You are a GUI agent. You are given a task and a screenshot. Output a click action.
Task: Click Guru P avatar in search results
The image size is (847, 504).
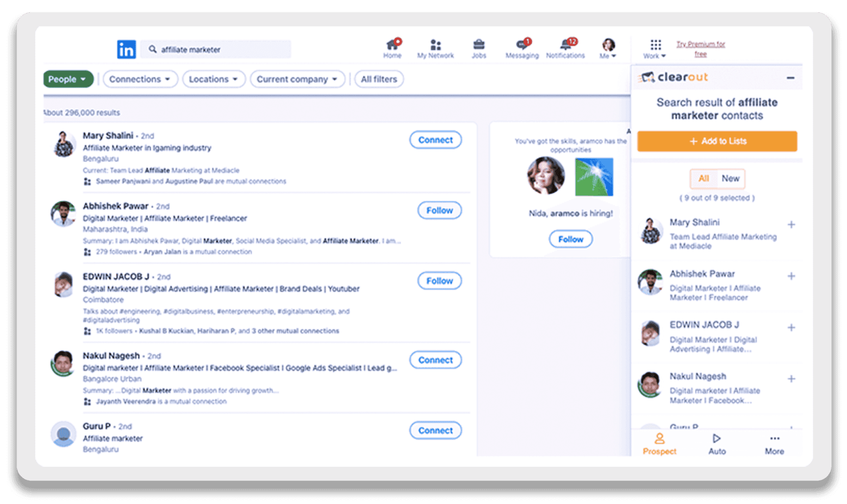coord(63,434)
